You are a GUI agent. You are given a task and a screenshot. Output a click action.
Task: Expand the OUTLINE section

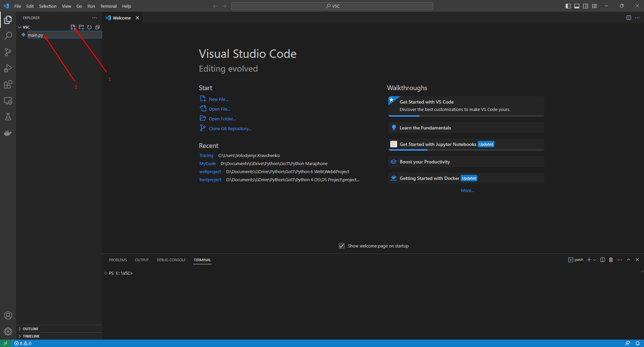[x=59, y=329]
